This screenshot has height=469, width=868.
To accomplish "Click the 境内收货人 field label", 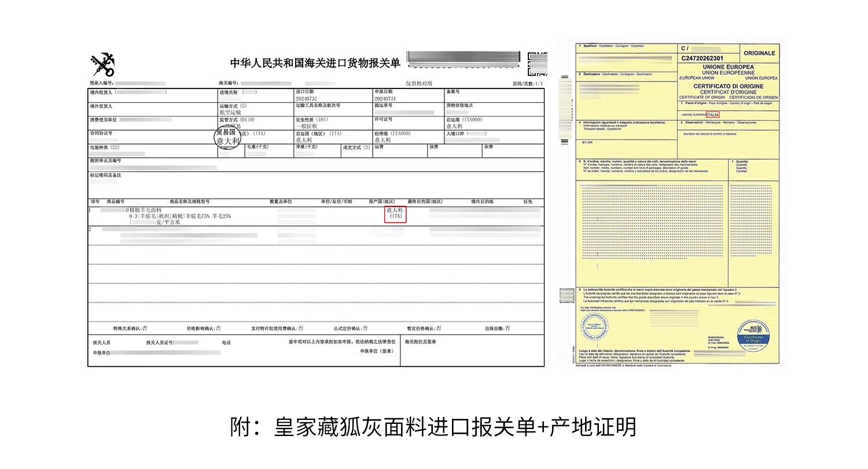I will [102, 92].
